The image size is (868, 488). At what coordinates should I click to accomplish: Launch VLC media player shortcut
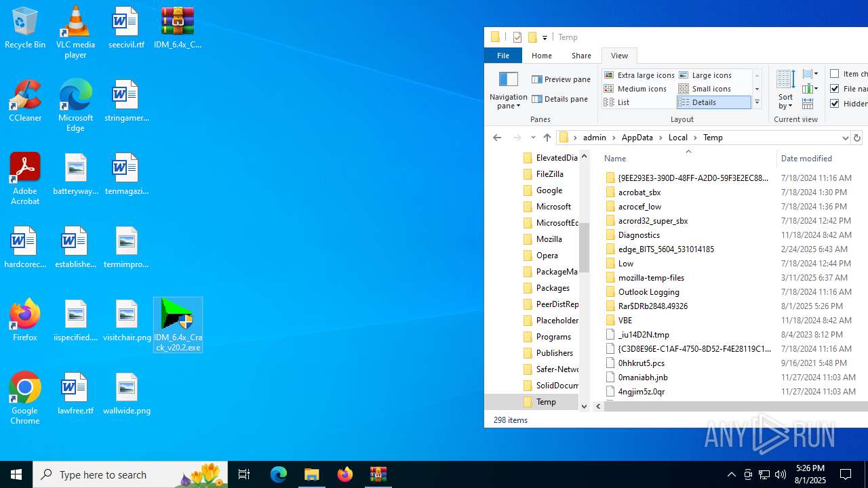pyautogui.click(x=75, y=32)
